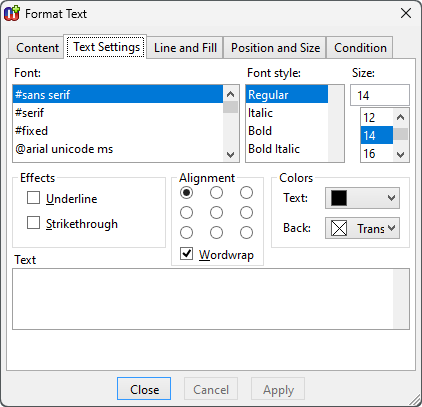The width and height of the screenshot is (422, 407).
Task: Open the Condition tab
Action: coord(360,48)
